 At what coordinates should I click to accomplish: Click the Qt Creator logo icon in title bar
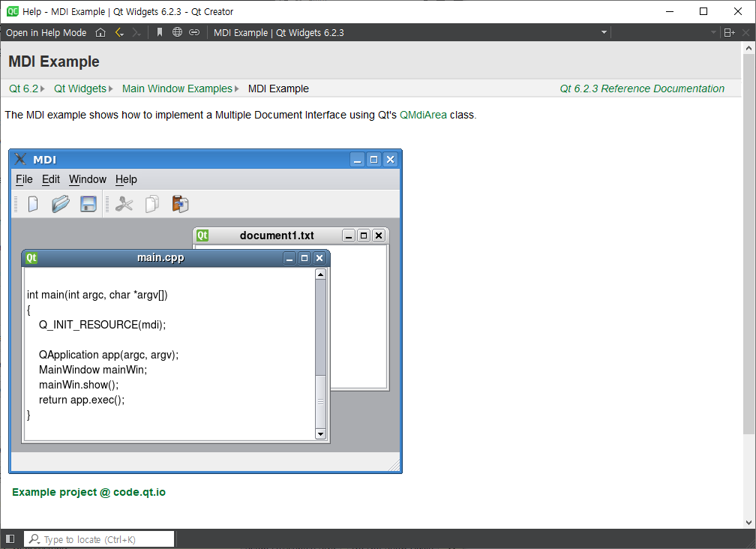(x=13, y=11)
